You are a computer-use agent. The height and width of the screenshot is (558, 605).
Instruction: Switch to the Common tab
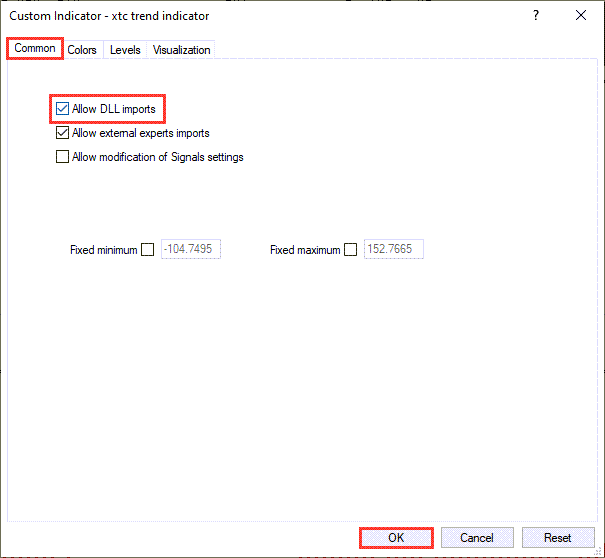[x=35, y=49]
